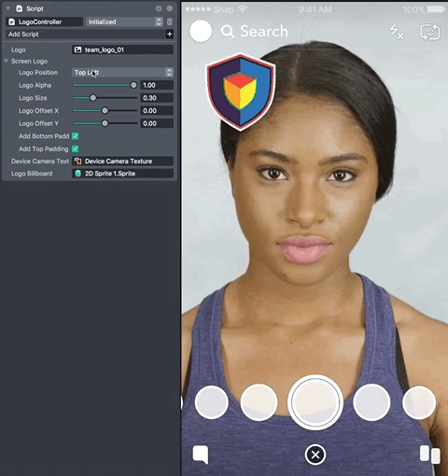448x476 pixels.
Task: Select the first full lens circle, left of center
Action: 212,402
